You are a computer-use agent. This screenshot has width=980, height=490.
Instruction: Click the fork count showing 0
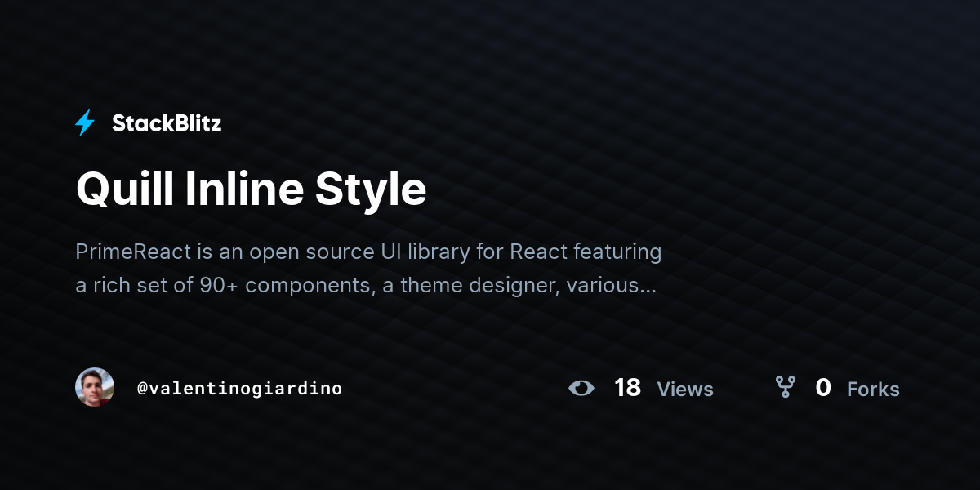coord(823,389)
